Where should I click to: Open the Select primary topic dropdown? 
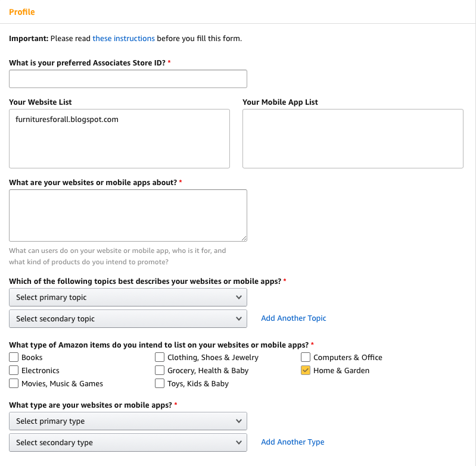pos(128,297)
